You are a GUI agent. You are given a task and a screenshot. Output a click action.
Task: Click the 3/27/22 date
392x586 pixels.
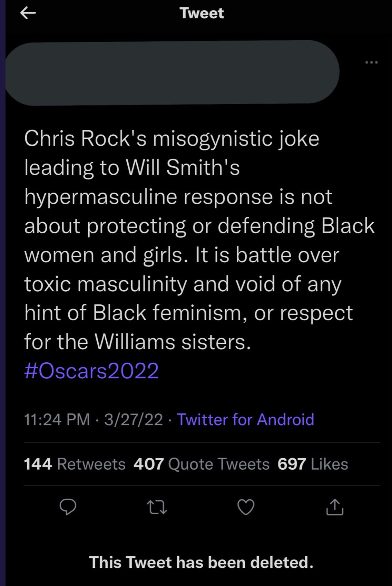[134, 420]
